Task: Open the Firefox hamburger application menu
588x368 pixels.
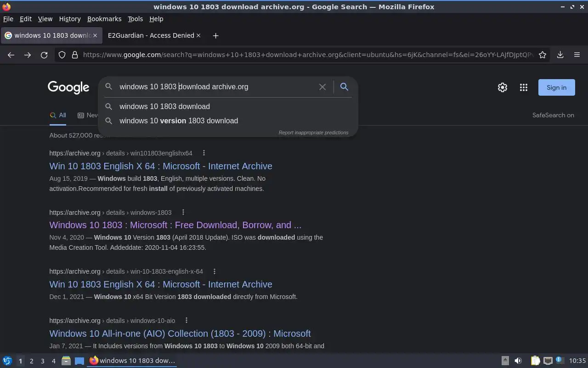Action: (x=577, y=55)
